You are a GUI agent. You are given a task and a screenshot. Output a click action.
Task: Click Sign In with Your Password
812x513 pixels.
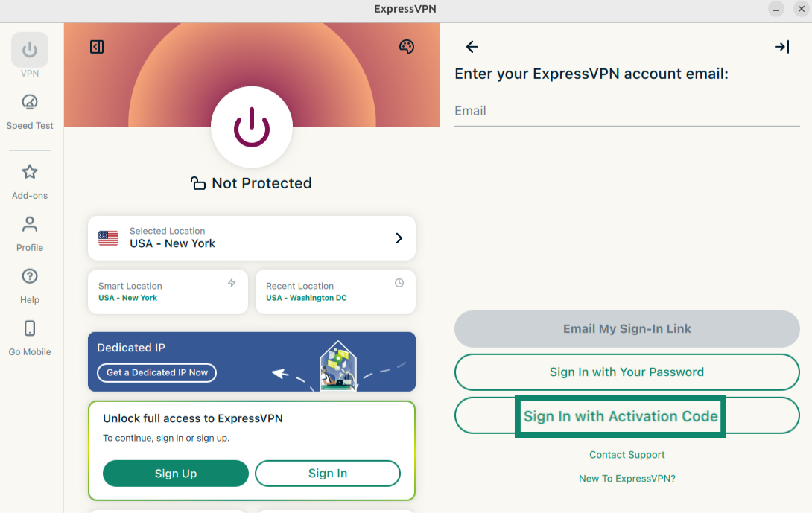point(627,372)
